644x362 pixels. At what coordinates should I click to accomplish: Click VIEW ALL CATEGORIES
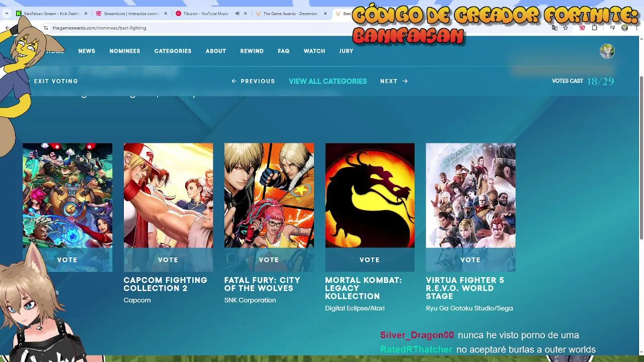(x=328, y=81)
